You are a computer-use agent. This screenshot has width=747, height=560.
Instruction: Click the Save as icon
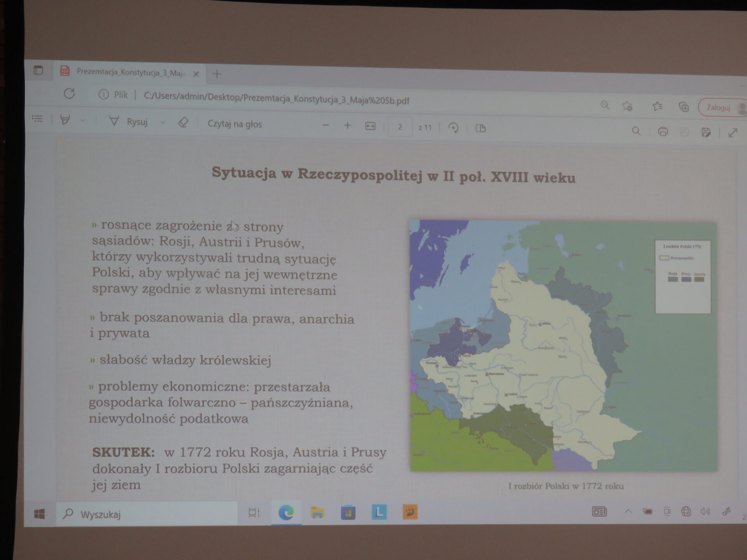tap(706, 133)
